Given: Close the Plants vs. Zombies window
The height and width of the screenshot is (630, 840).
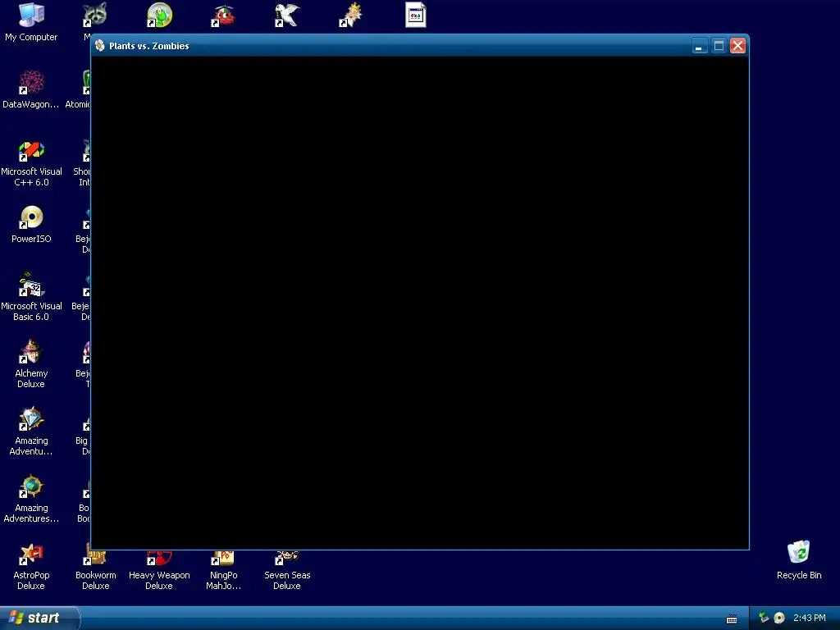Looking at the screenshot, I should 737,46.
